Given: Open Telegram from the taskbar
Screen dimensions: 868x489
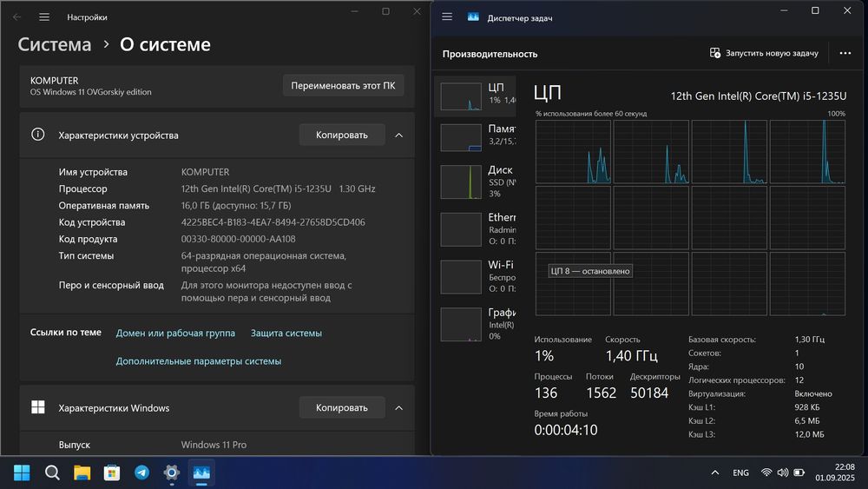Looking at the screenshot, I should (141, 472).
